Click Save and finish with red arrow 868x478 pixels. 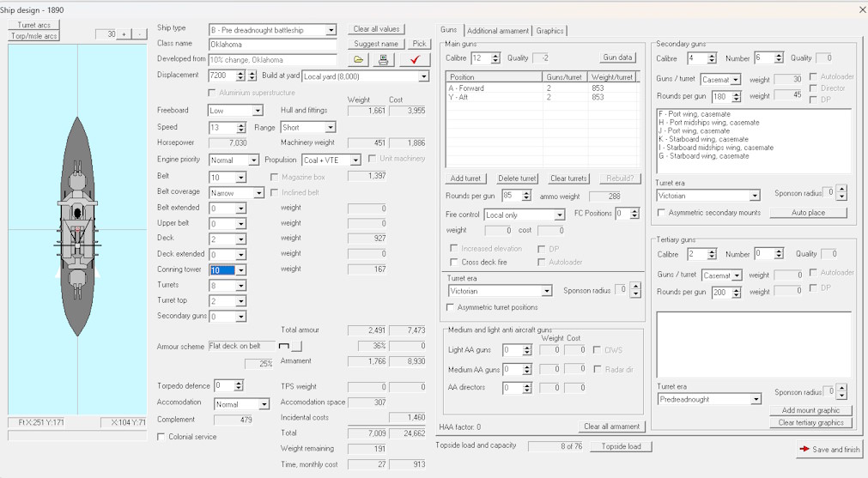click(x=829, y=449)
